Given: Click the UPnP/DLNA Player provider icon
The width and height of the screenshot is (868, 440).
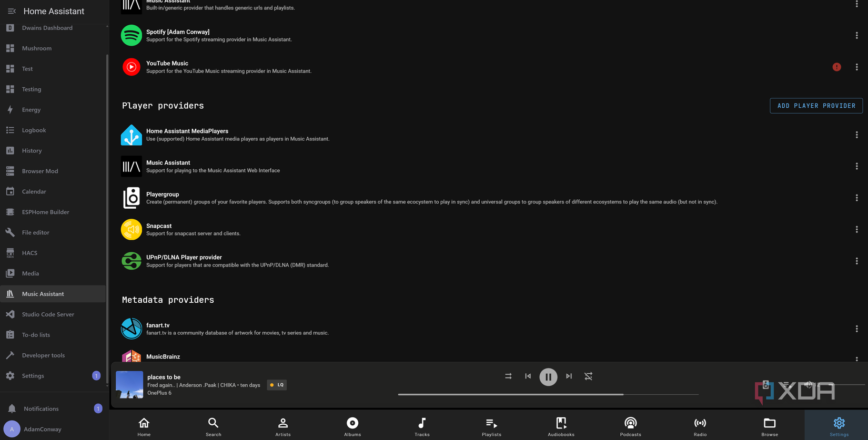Looking at the screenshot, I should tap(132, 261).
